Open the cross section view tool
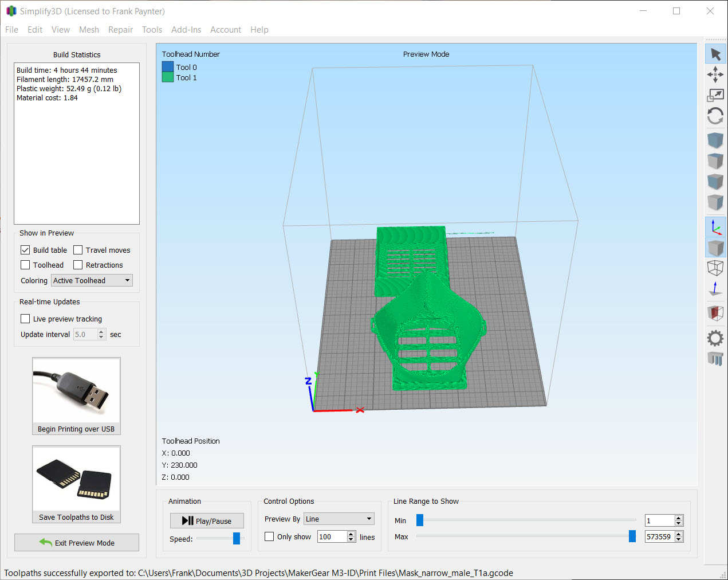This screenshot has height=580, width=728. (715, 313)
